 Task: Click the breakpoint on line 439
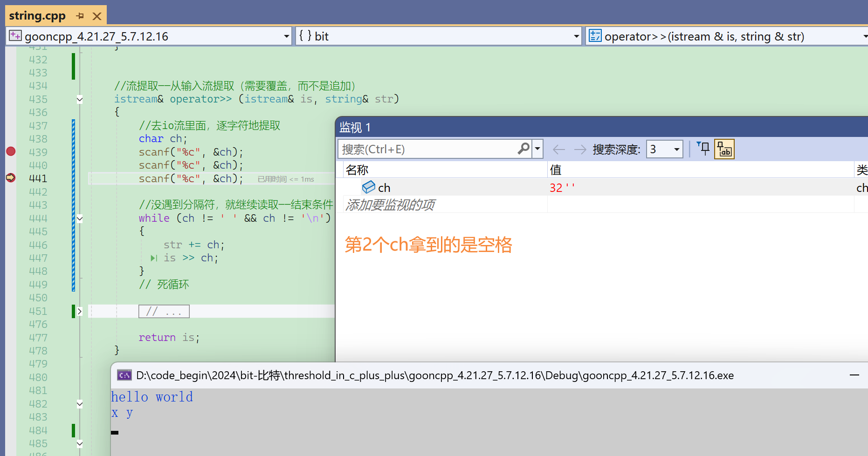[11, 151]
